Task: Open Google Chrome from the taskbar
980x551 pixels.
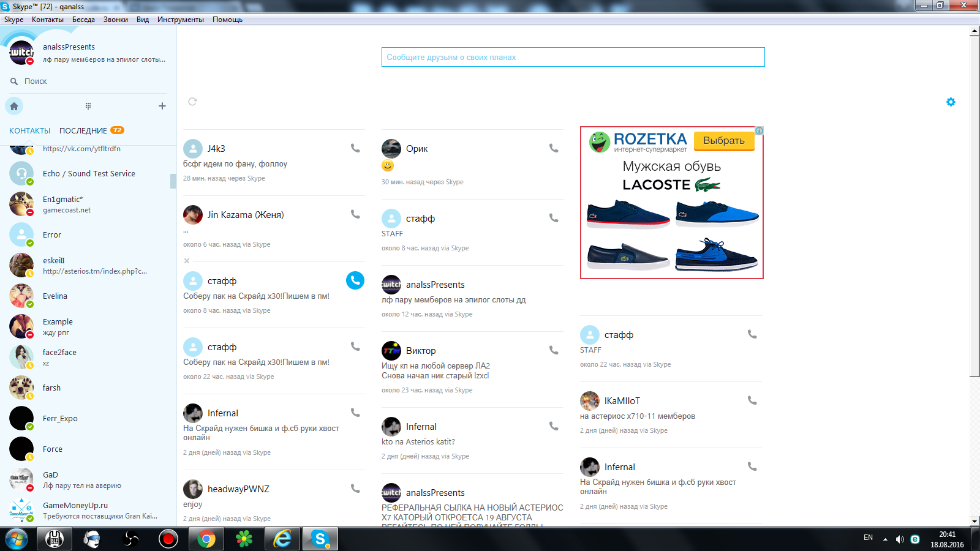Action: [206, 539]
